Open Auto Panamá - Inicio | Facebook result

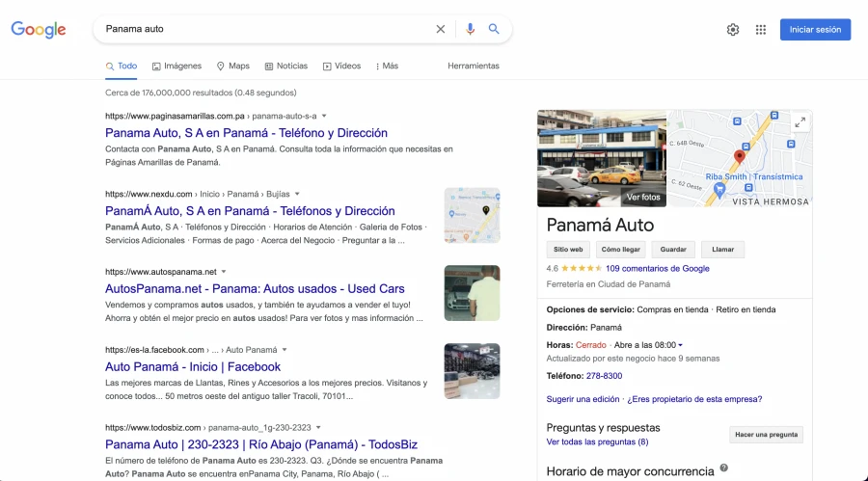point(193,367)
